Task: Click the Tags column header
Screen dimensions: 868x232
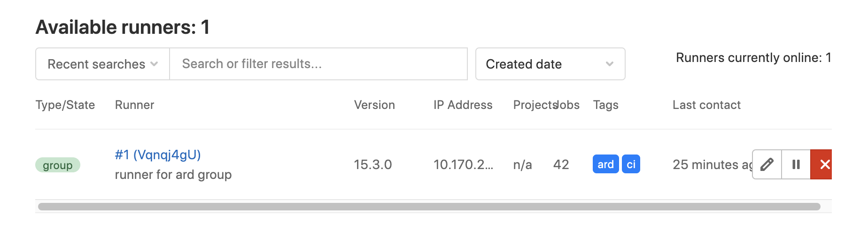Action: (606, 105)
